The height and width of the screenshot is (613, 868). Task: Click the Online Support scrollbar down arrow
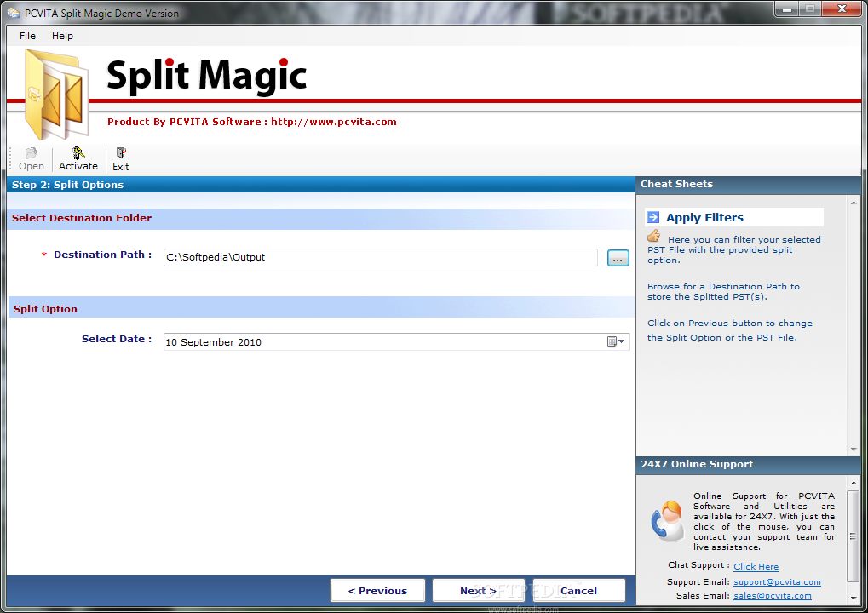click(853, 598)
